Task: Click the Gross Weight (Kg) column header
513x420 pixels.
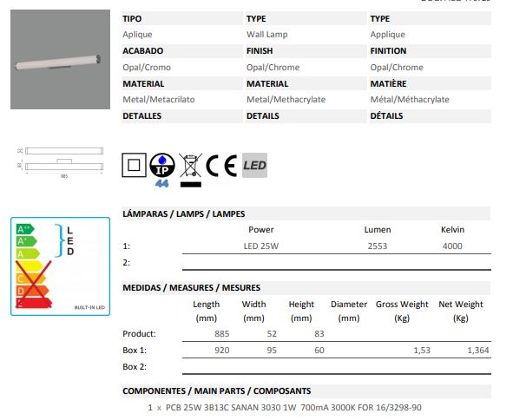Action: pyautogui.click(x=402, y=311)
